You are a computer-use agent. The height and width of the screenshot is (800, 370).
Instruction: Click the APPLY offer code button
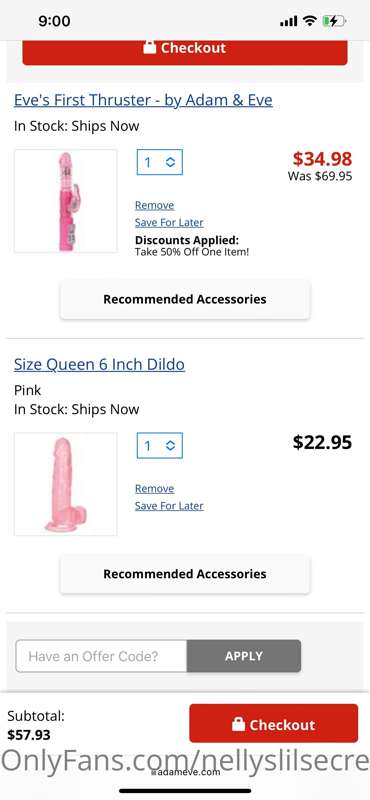244,656
